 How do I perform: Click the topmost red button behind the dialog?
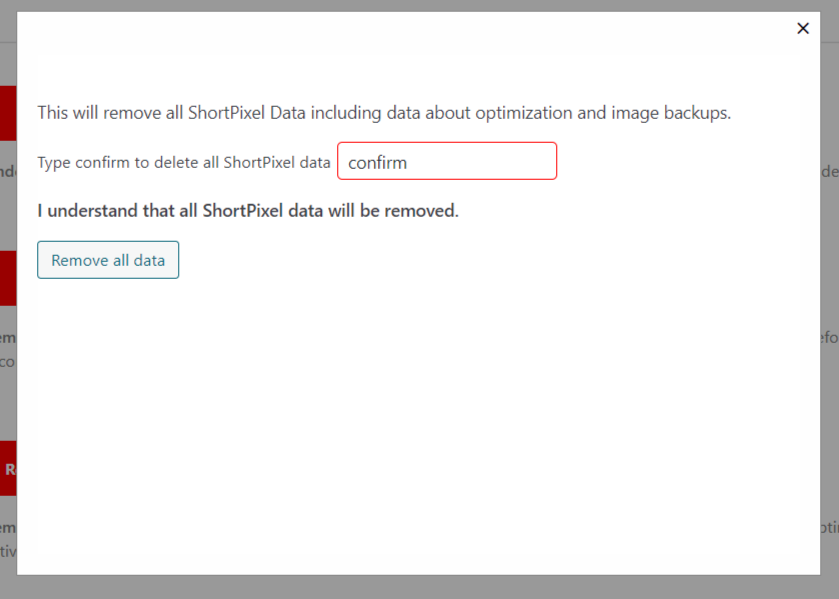(x=8, y=113)
